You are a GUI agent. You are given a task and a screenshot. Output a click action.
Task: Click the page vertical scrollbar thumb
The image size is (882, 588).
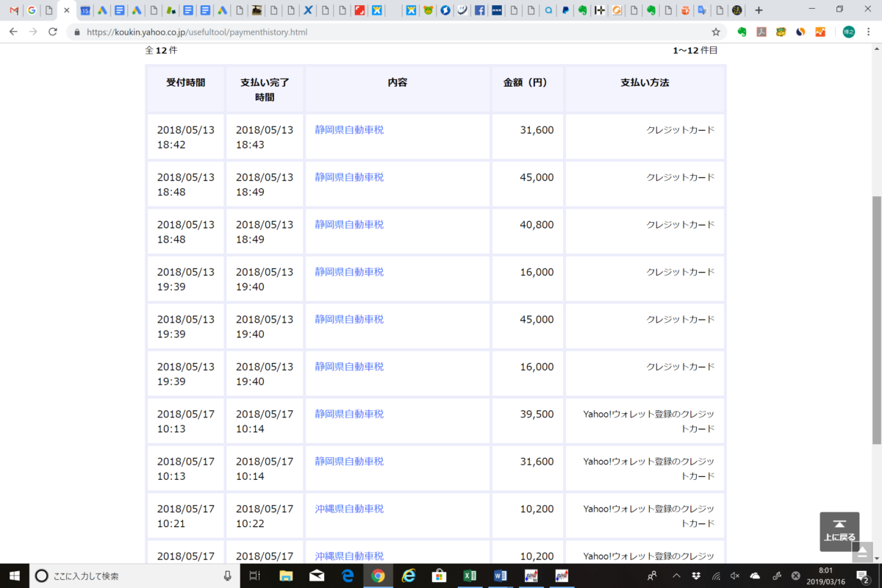[x=876, y=320]
